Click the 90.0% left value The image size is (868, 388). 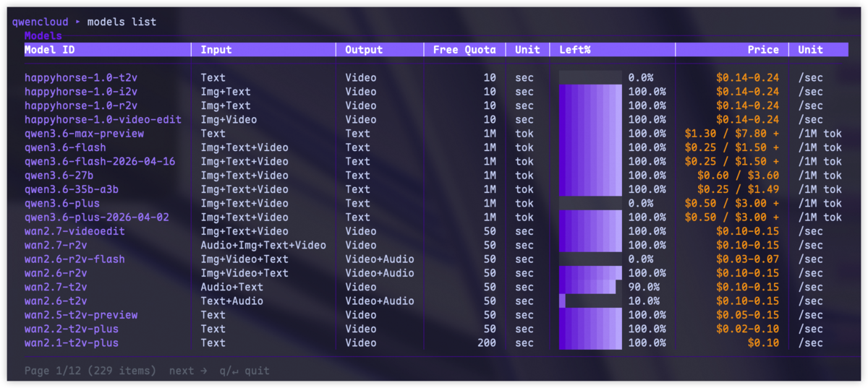point(644,287)
